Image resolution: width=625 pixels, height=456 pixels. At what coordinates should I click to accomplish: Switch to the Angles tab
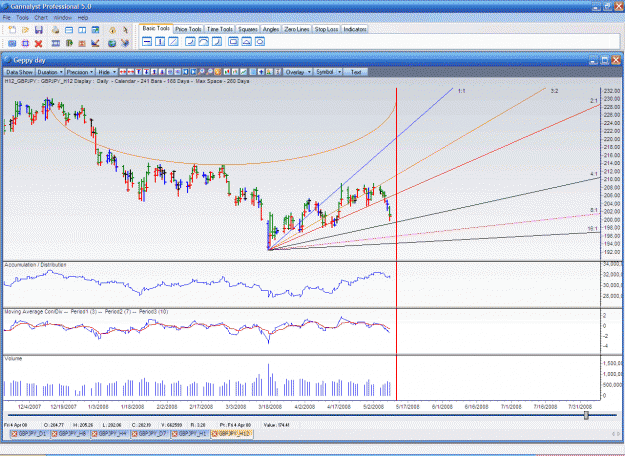click(x=271, y=29)
